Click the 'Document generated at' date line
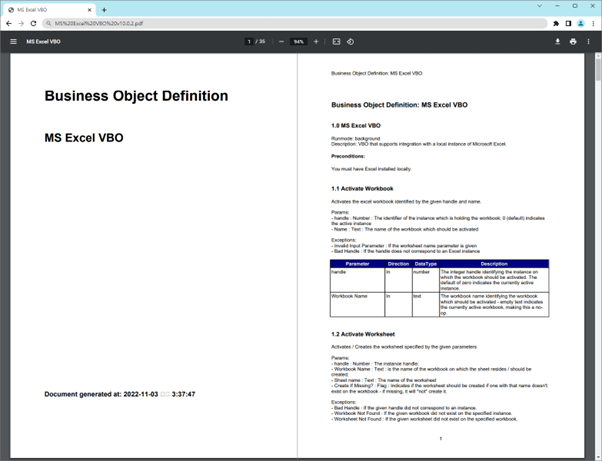602x461 pixels. (120, 394)
